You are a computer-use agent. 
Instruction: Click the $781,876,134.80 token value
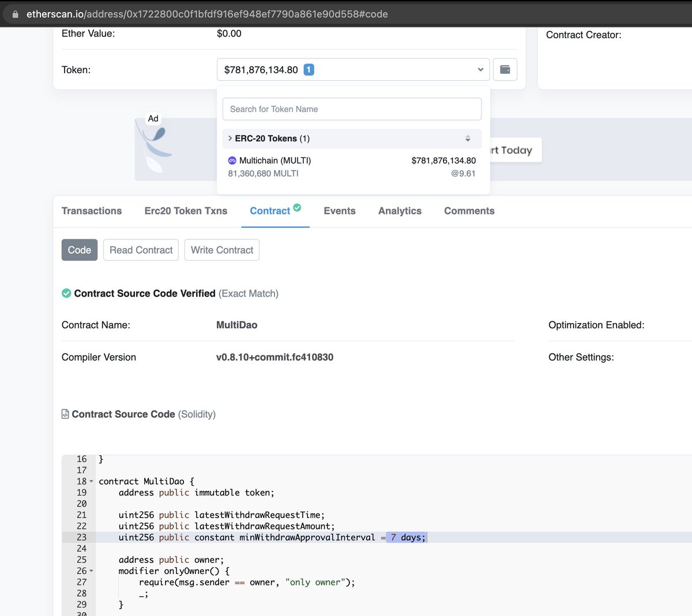[443, 160]
